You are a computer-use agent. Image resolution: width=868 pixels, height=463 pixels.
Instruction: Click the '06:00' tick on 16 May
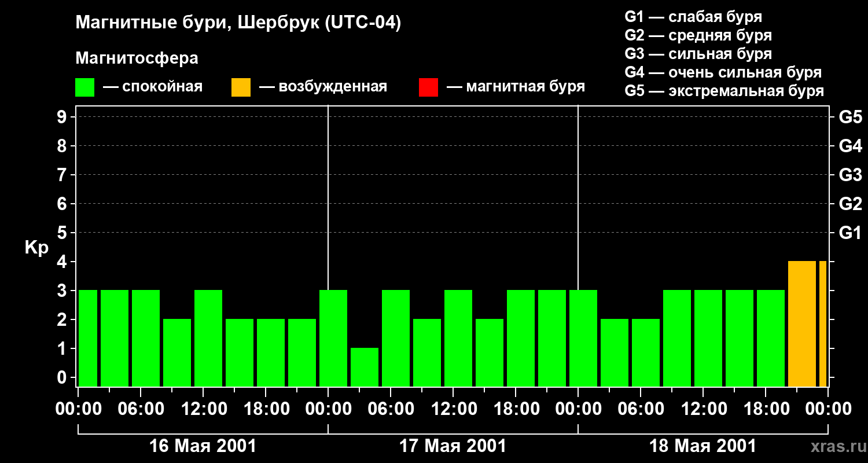[x=141, y=410]
